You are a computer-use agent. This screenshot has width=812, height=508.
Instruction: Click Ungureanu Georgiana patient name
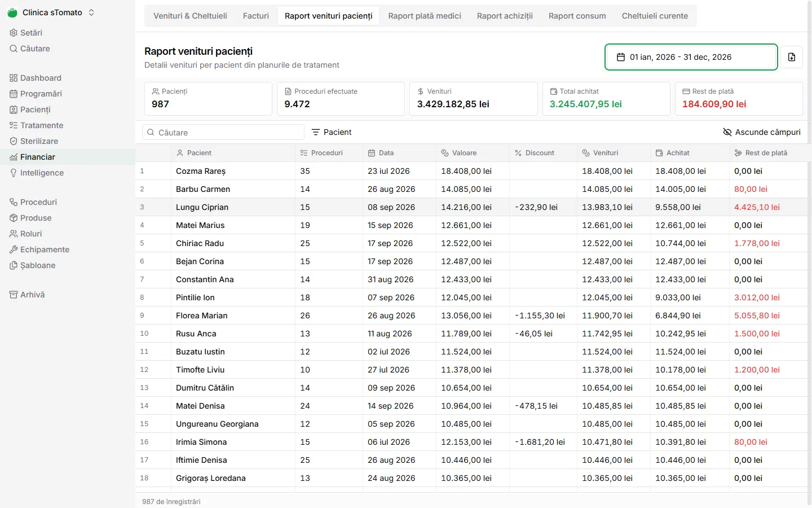(217, 424)
